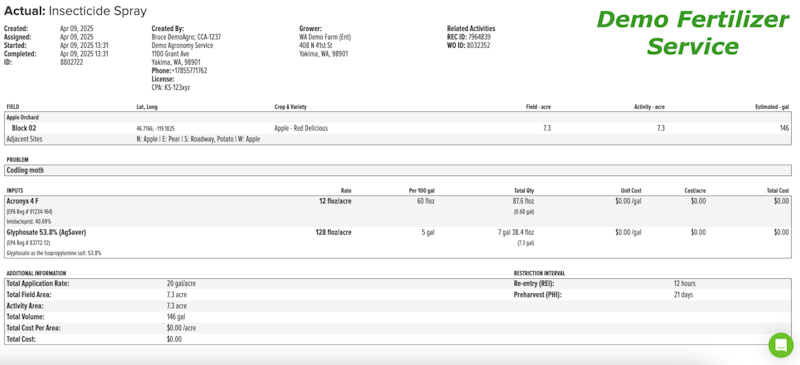Click the Actual: Insecticide Spray heading
The image size is (800, 365).
[x=76, y=10]
